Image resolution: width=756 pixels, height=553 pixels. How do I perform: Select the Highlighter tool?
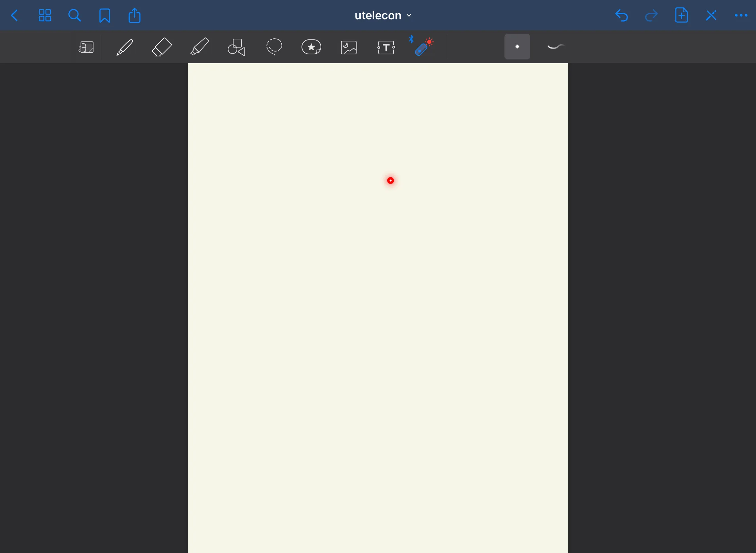(200, 47)
